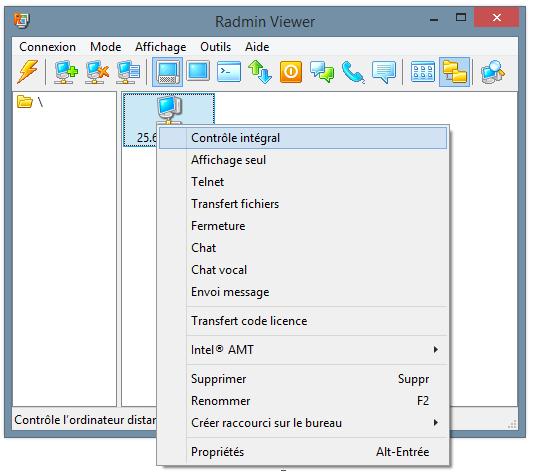Screen dimensions: 538x471
Task: Select Voice Chat phone icon
Action: [x=353, y=72]
